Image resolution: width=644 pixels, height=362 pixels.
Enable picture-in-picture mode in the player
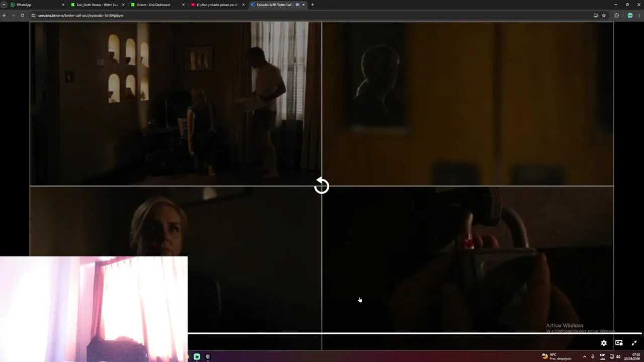tap(619, 343)
